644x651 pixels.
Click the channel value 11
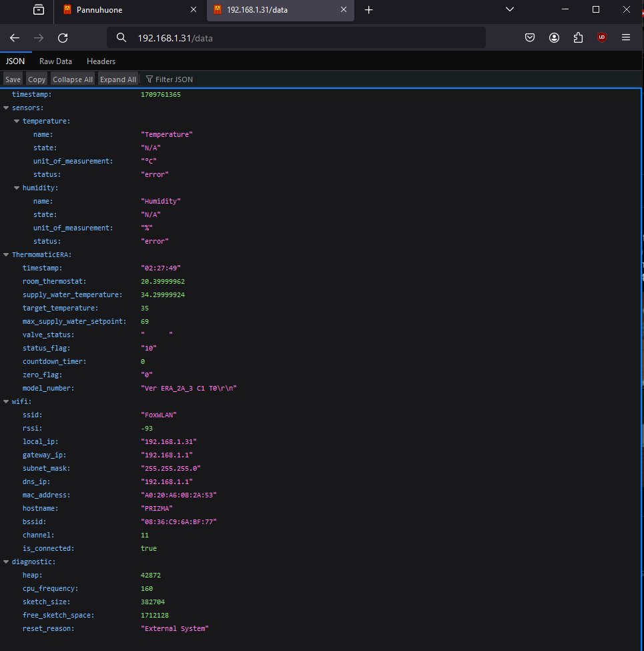144,535
